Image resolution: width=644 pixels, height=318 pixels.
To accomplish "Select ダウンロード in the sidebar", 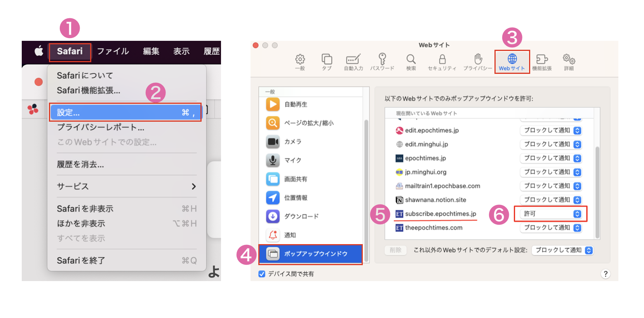I will pos(311,216).
